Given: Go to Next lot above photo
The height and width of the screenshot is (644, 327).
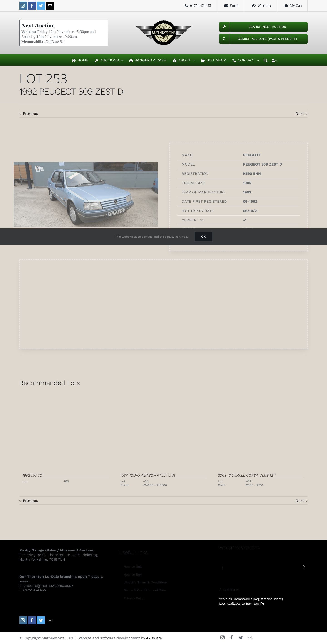Looking at the screenshot, I should click(302, 114).
